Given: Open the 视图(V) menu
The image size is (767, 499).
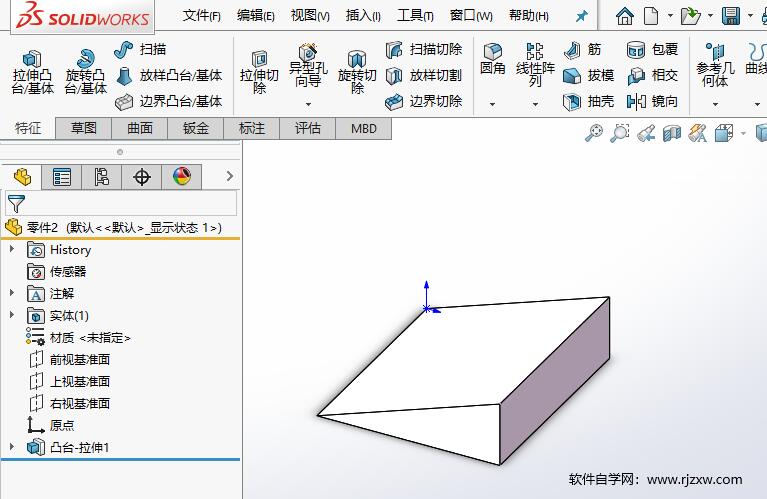Looking at the screenshot, I should pos(310,16).
